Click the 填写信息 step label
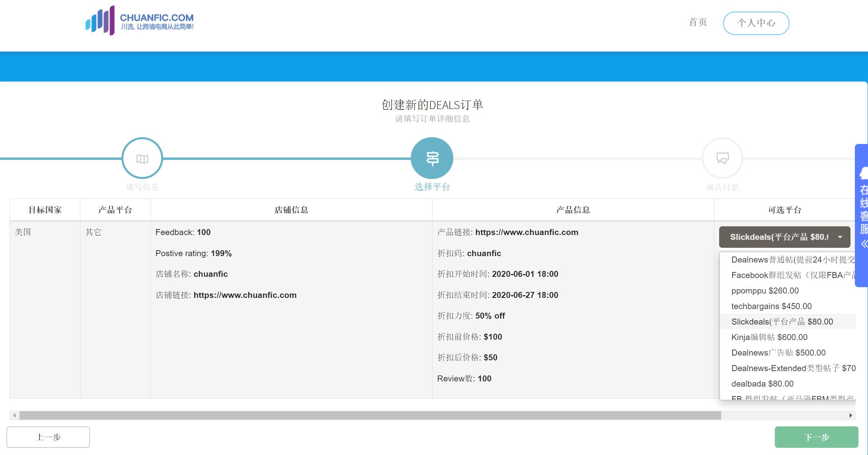The image size is (868, 455). tap(142, 187)
